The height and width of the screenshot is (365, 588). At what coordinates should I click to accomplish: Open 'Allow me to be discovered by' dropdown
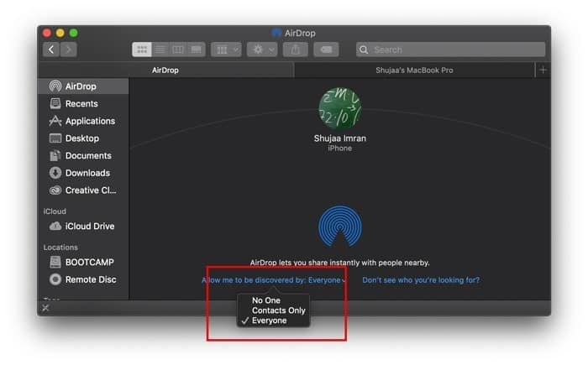coord(274,280)
